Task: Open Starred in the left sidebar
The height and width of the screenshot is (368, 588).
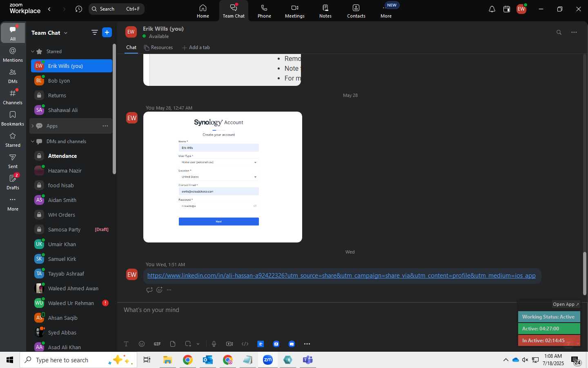Action: coord(13,139)
